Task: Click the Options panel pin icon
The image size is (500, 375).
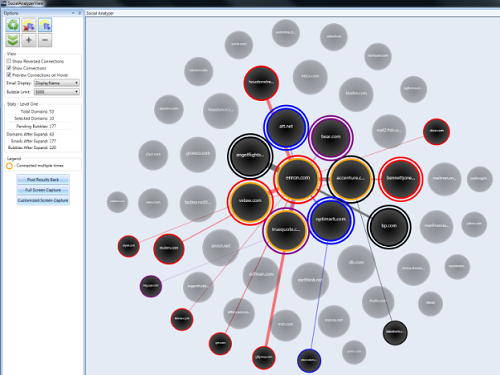Action: (79, 13)
